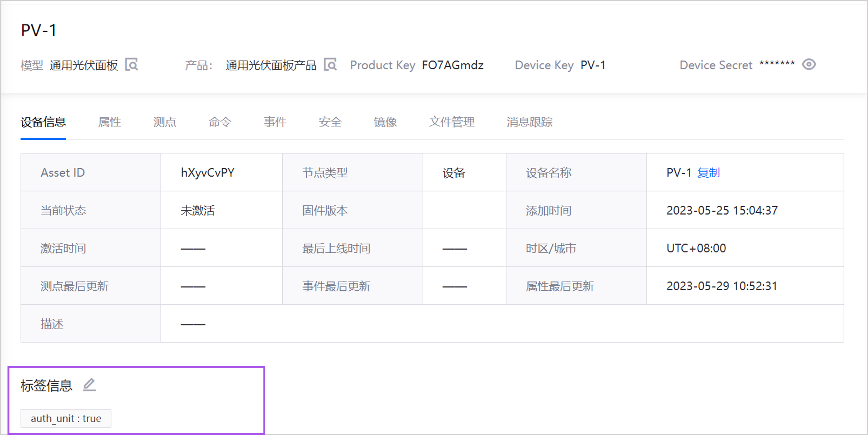Click edit pencil next to 标签信息
Image resolution: width=868 pixels, height=435 pixels.
coord(90,385)
